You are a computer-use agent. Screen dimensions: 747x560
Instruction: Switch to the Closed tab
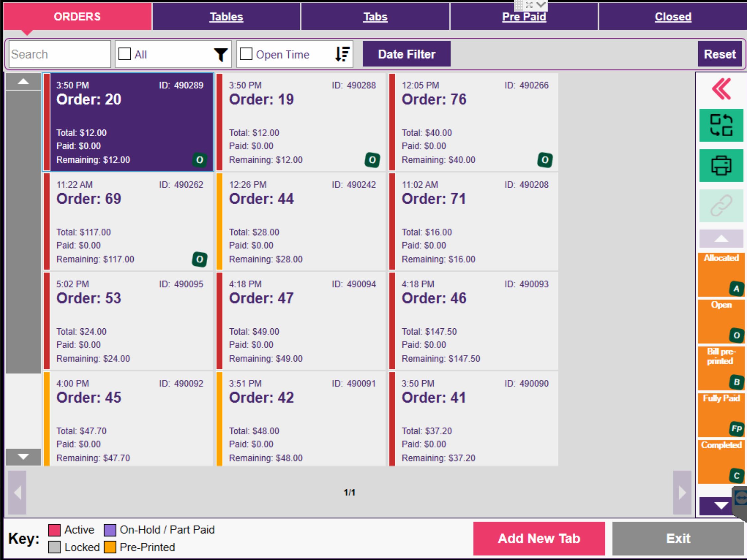[673, 17]
